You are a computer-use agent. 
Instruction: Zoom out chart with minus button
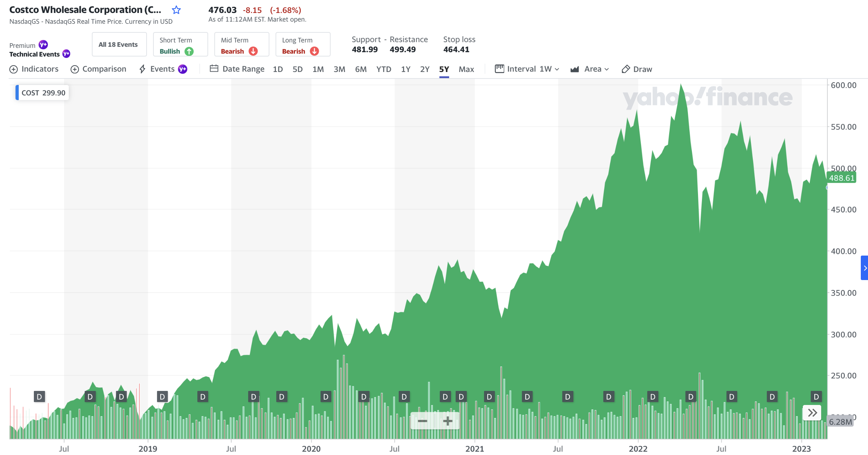[x=422, y=421]
